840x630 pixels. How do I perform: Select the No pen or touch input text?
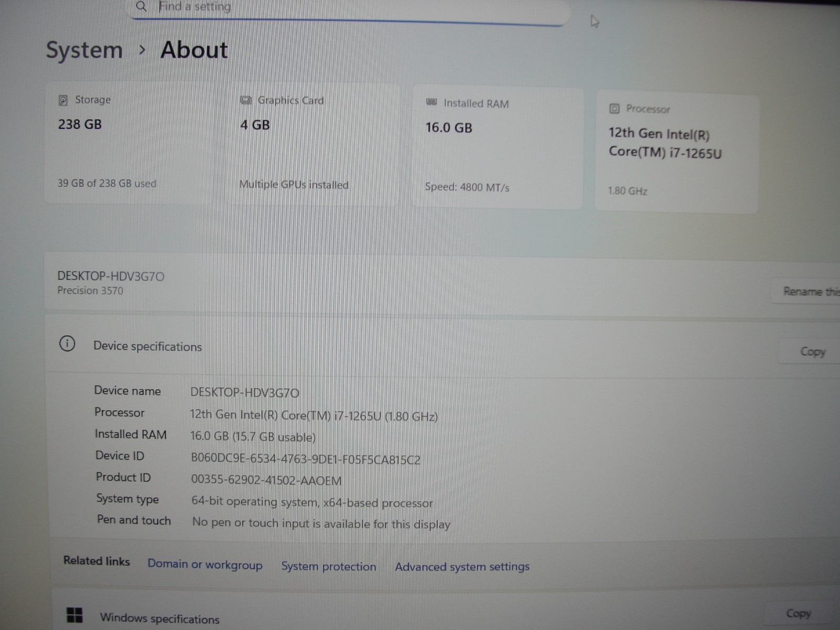point(321,523)
